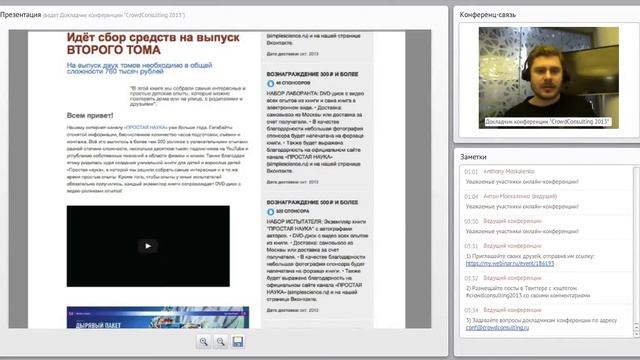Select the Антон Москаленко (ведущий) note name
This screenshot has width=640, height=360.
[x=520, y=196]
